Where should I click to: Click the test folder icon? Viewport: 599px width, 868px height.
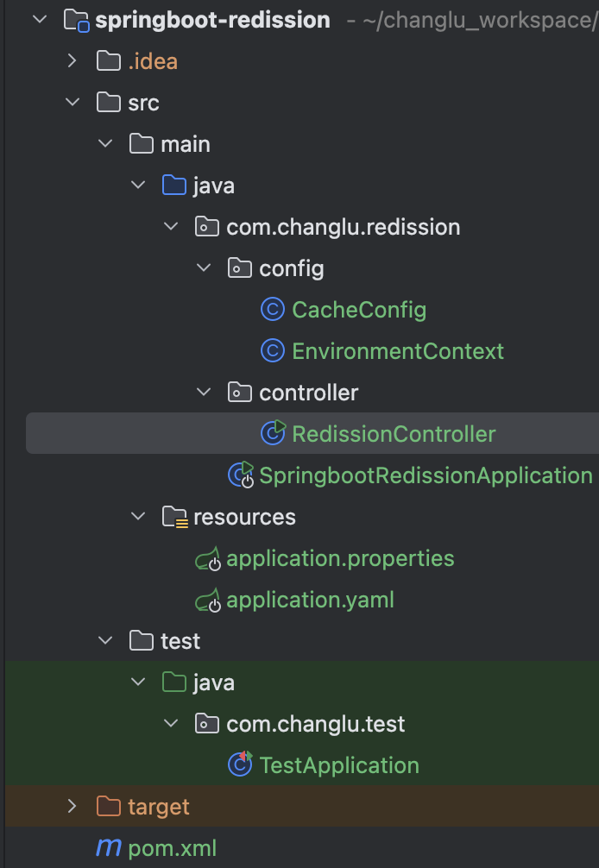142,641
